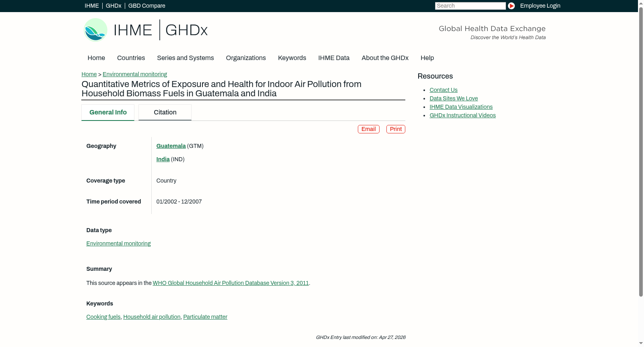The height and width of the screenshot is (347, 644).
Task: Click the scrollbar up arrow
Action: [641, 3]
